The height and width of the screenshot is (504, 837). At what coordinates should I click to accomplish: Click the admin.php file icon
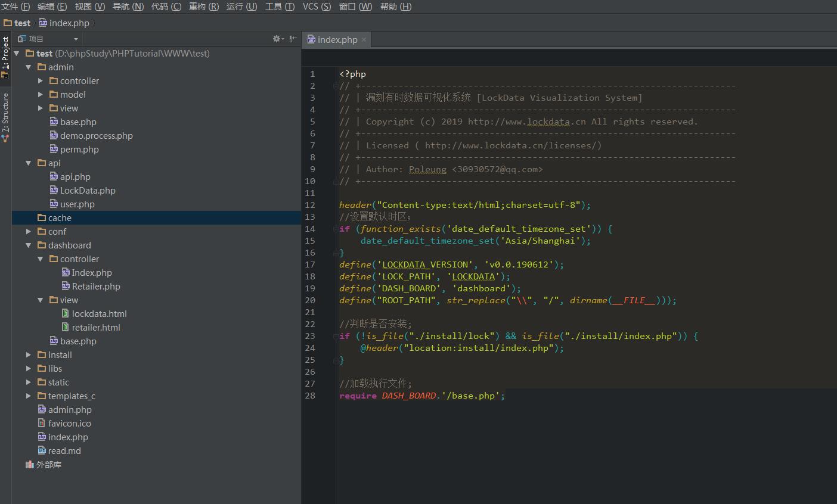(x=42, y=410)
